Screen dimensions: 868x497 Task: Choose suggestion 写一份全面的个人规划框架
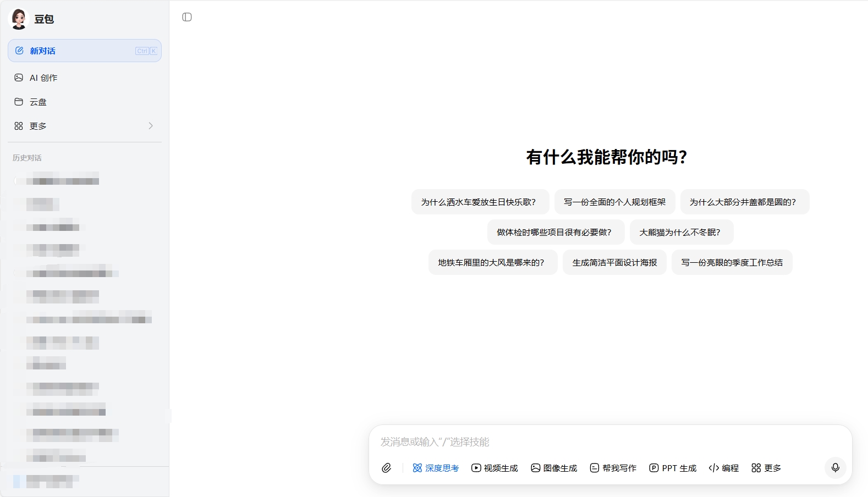(615, 202)
